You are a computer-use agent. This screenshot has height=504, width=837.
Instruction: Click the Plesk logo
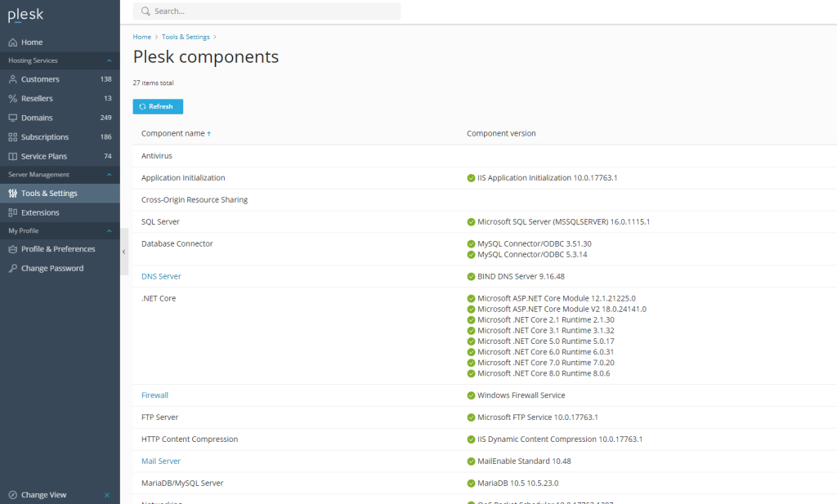click(x=25, y=15)
